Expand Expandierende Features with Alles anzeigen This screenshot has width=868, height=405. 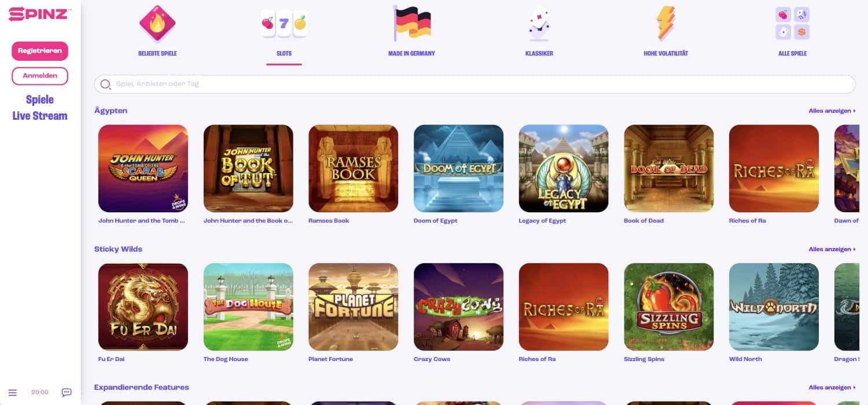pos(832,388)
